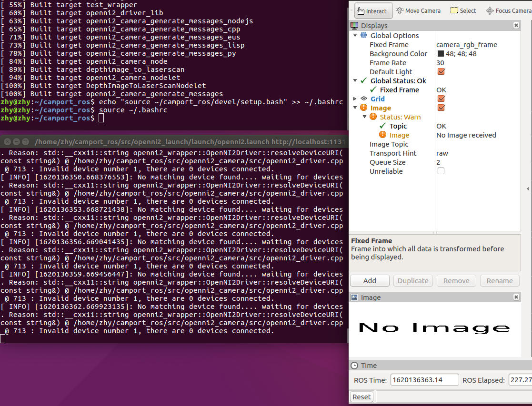
Task: Click the Grid display icon
Action: pos(364,99)
